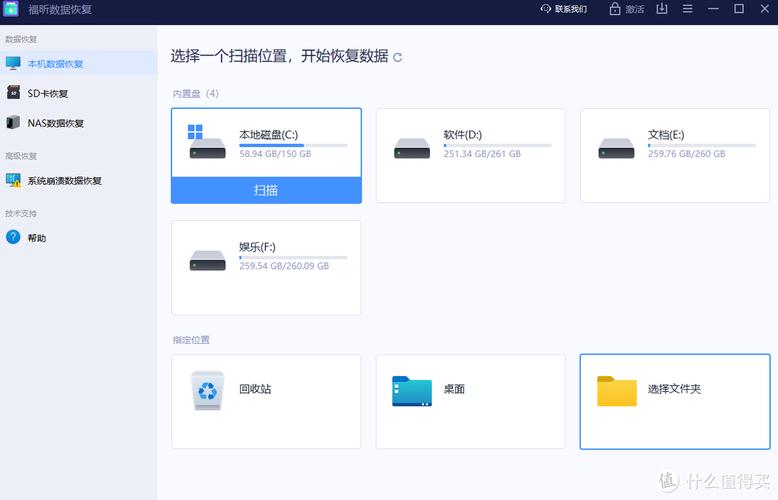Click the 激活 activate lock button

point(627,9)
